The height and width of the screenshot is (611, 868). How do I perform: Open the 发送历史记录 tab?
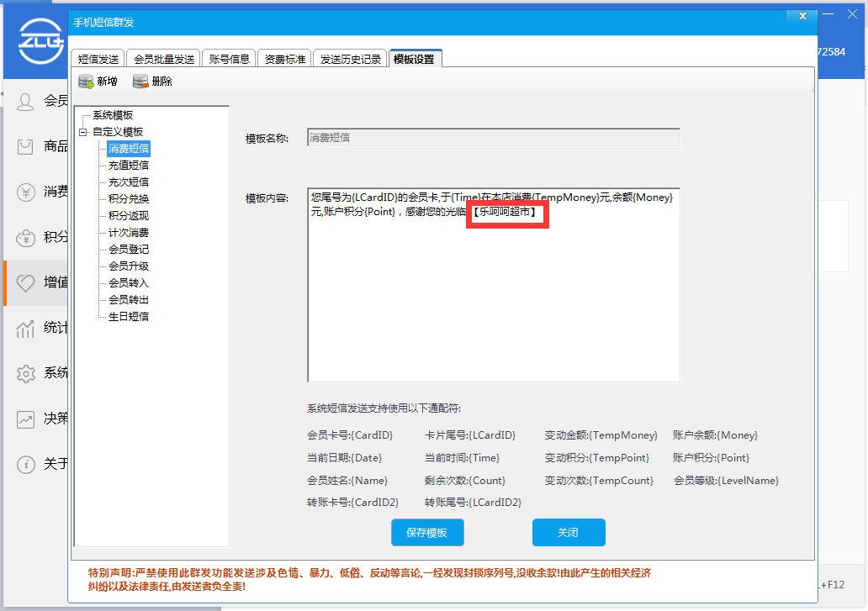(350, 58)
